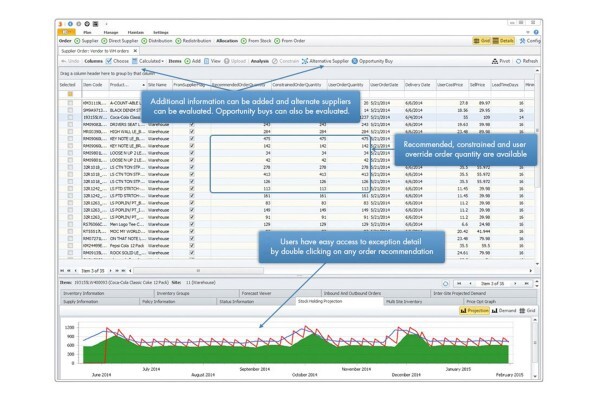Select the HIGH WALL row checkbox
The image size is (600, 400).
pos(70,132)
